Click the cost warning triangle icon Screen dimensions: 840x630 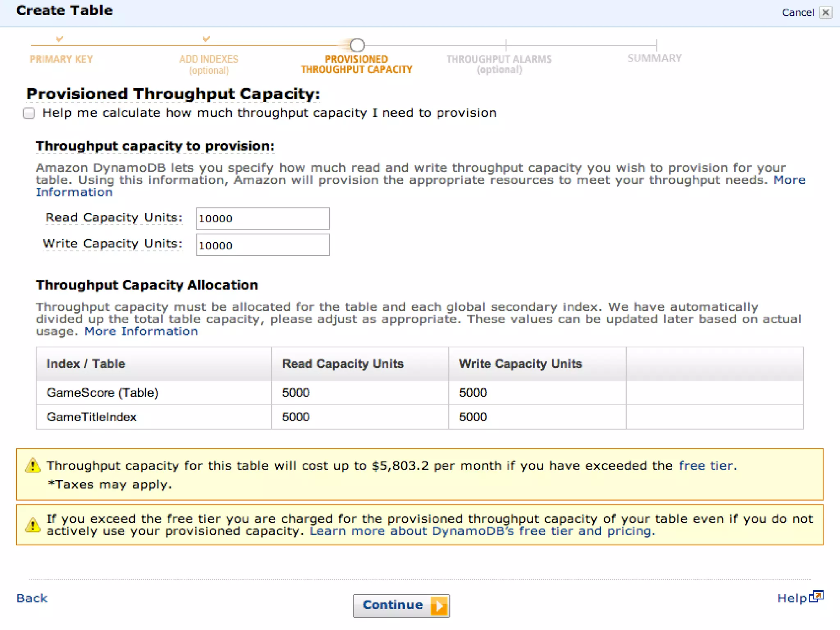[33, 466]
